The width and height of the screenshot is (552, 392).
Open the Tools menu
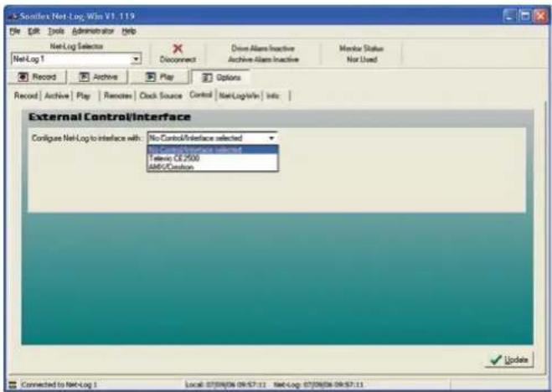pyautogui.click(x=56, y=31)
